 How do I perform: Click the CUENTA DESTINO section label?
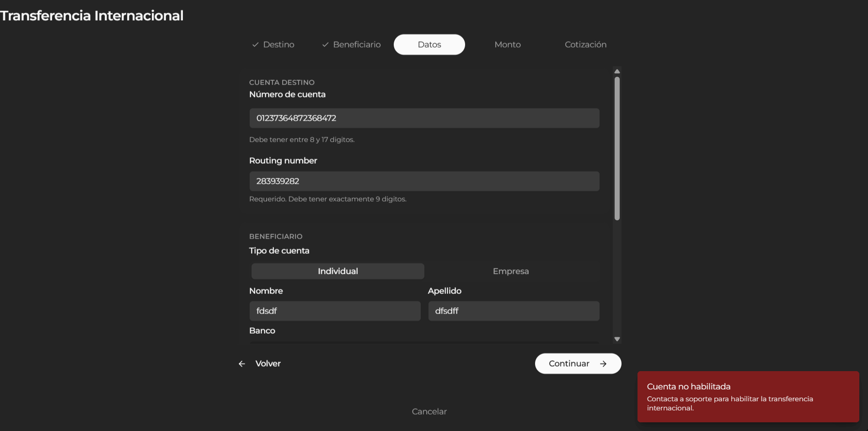[x=282, y=83]
